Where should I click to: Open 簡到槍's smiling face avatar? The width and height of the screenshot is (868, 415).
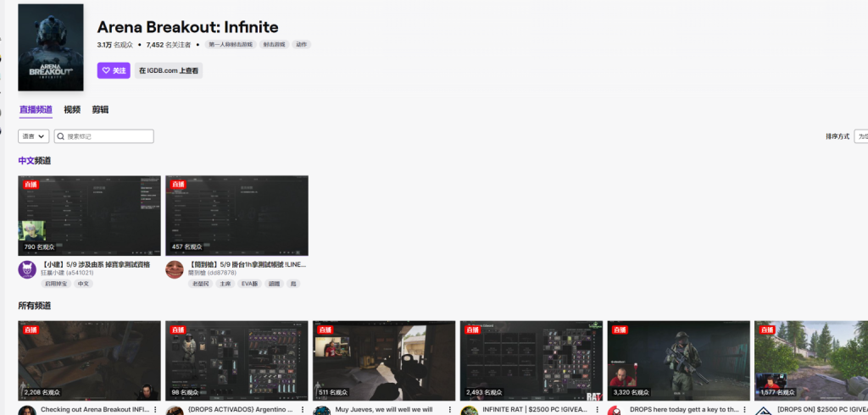tap(175, 269)
